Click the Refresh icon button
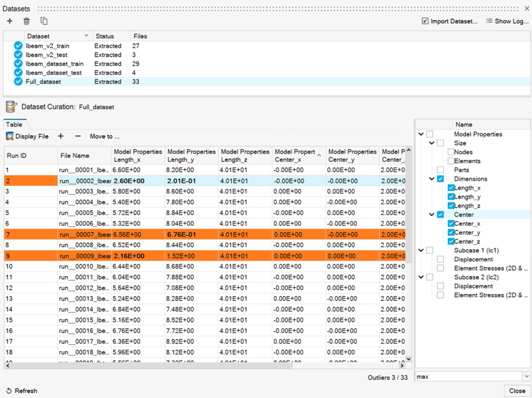Screen dimensions: 532x398 coord(9,391)
